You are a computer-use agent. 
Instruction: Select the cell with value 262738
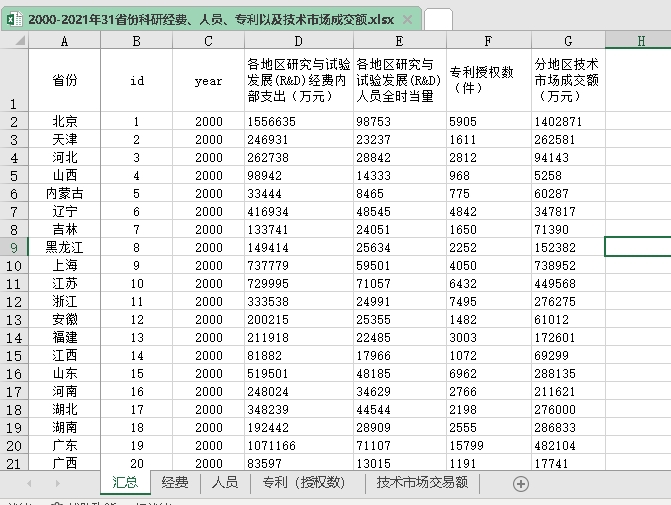tap(299, 157)
